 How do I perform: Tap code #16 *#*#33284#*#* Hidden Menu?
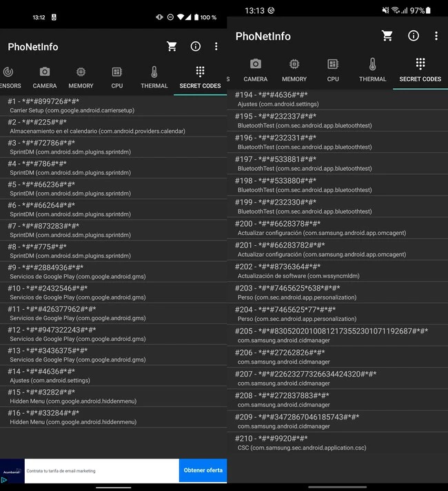tap(114, 417)
